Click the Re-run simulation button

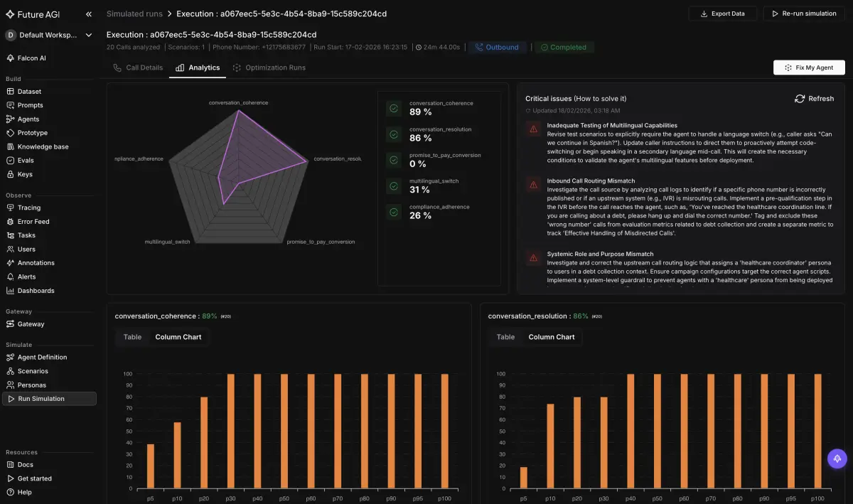pos(803,14)
